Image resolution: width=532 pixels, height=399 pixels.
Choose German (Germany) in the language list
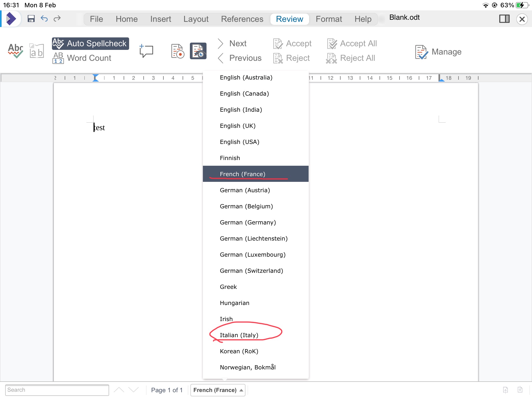click(248, 222)
